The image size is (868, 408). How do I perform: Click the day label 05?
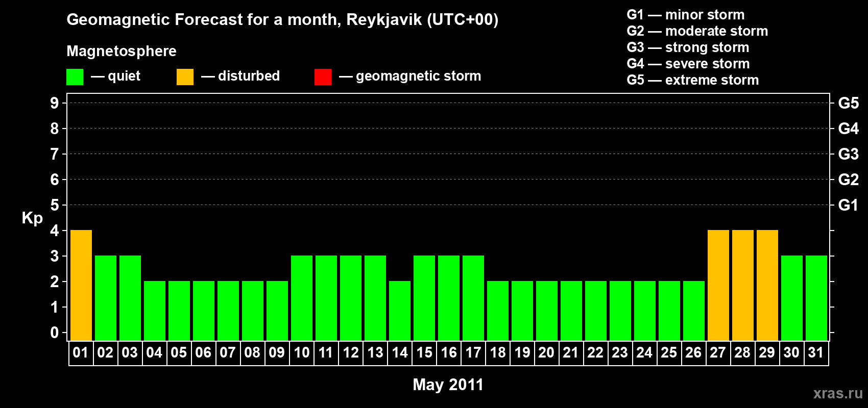click(179, 352)
